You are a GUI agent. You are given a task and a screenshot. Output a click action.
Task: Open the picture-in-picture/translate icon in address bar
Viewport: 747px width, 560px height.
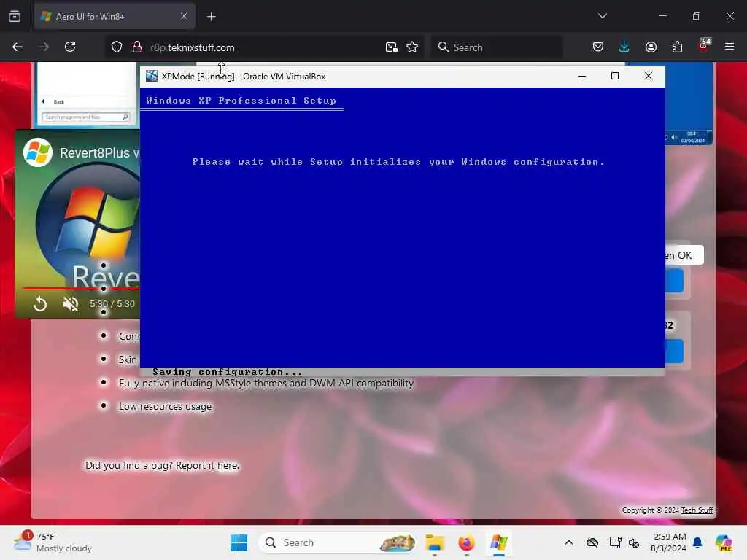391,47
